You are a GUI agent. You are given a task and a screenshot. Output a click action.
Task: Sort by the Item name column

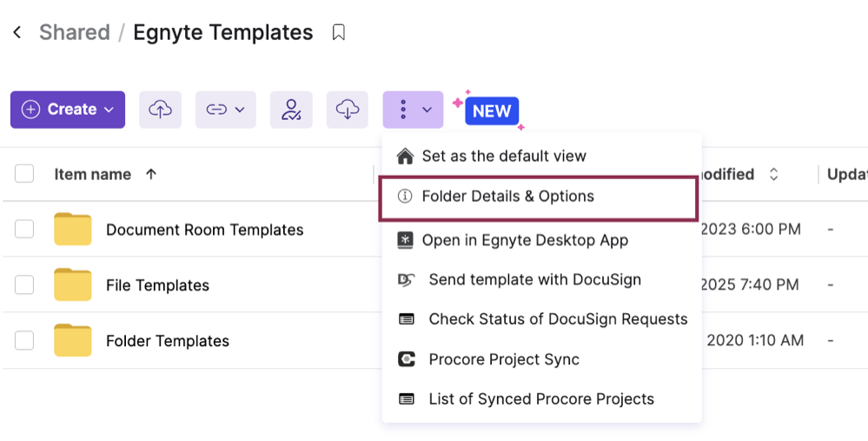tap(92, 175)
